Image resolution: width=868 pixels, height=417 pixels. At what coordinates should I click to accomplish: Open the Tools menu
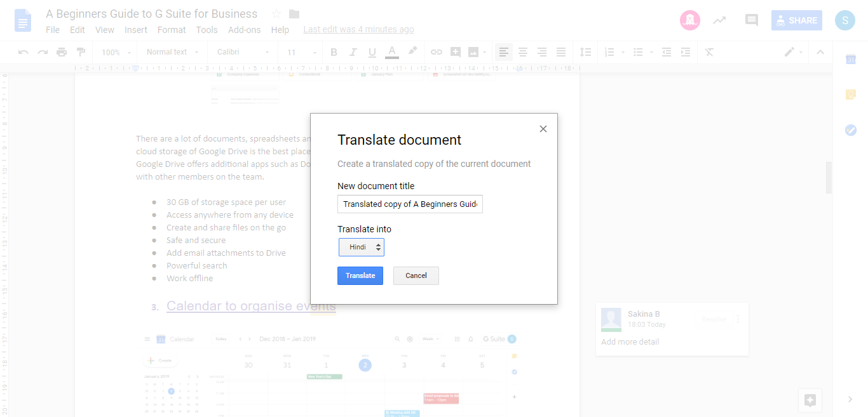point(207,30)
